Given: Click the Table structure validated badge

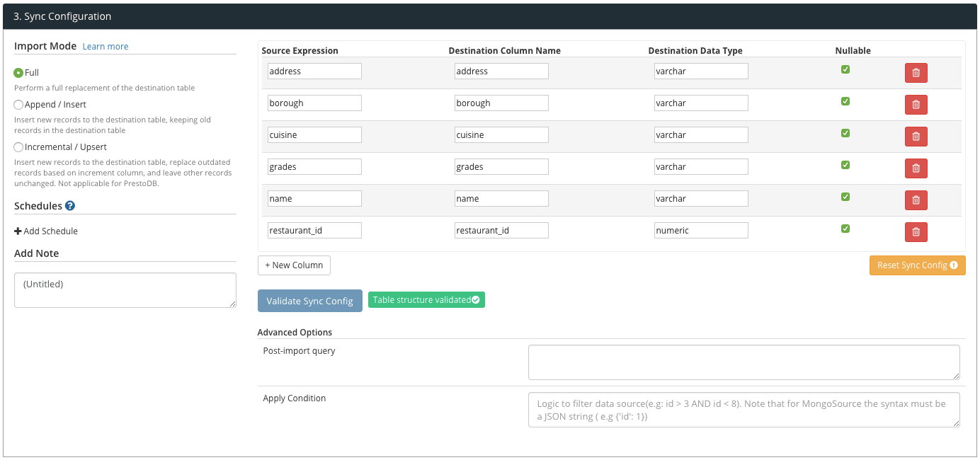Looking at the screenshot, I should [426, 299].
